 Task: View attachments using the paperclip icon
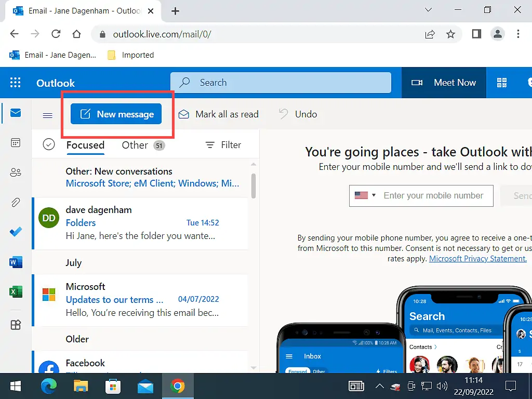(x=15, y=202)
